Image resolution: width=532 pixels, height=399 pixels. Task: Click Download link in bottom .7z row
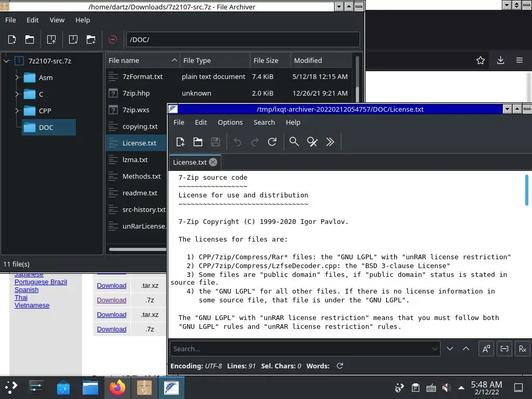coord(112,329)
